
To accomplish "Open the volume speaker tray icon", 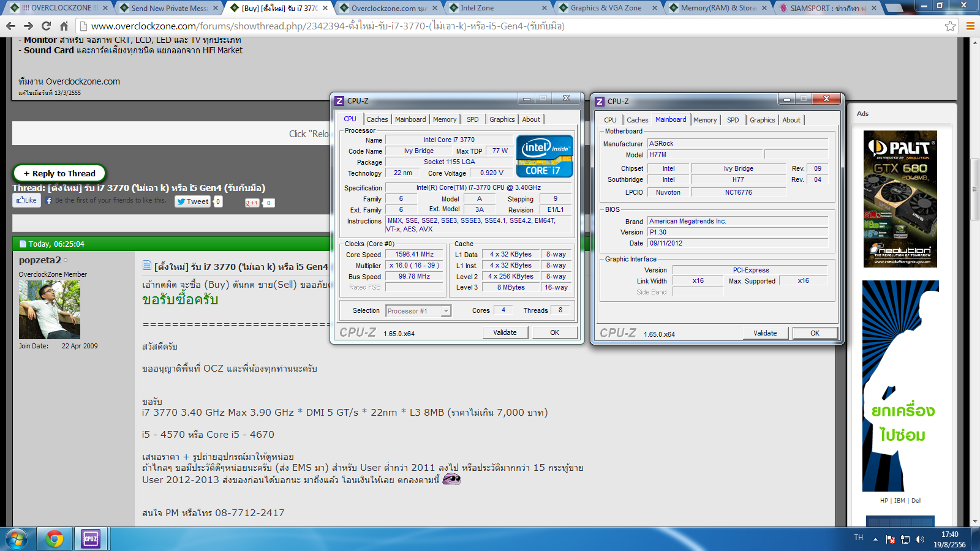I will (919, 539).
